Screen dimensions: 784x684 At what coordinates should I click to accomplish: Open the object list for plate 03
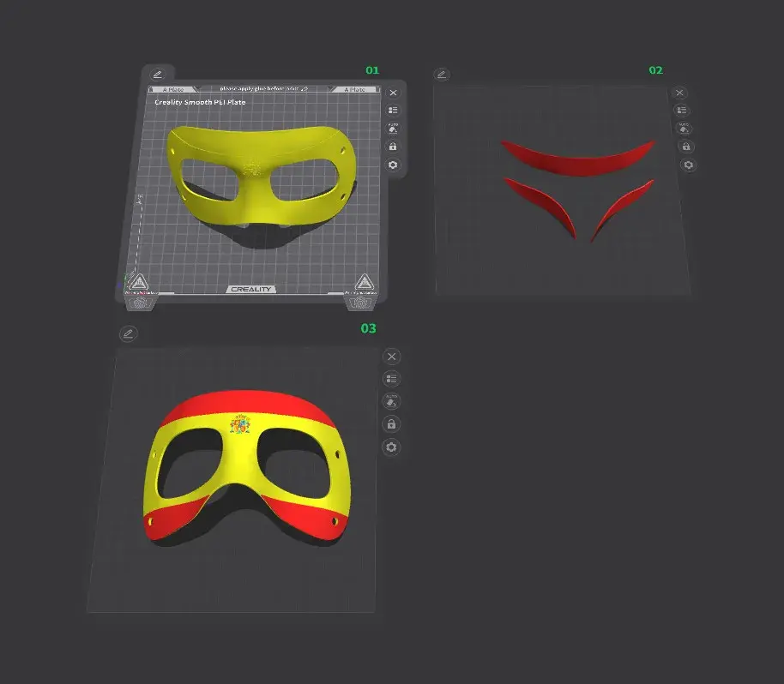(x=392, y=378)
